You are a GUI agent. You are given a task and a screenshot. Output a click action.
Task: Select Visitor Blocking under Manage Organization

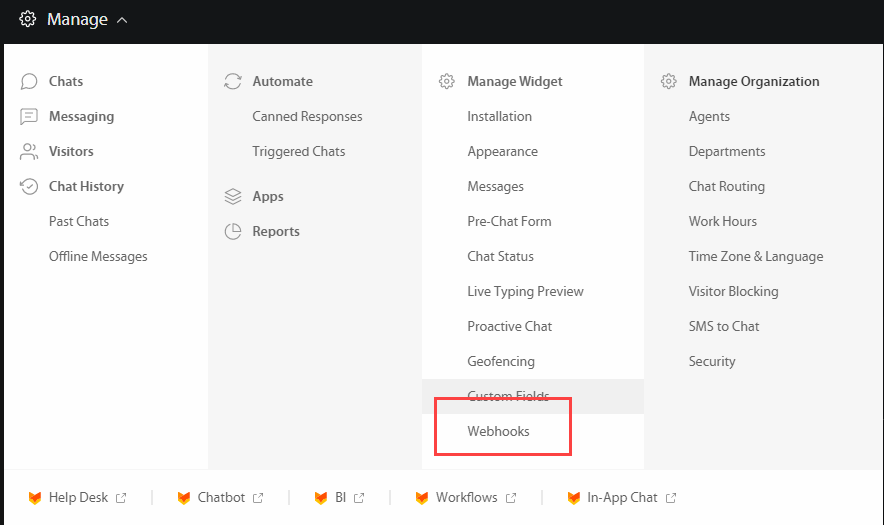coord(733,292)
